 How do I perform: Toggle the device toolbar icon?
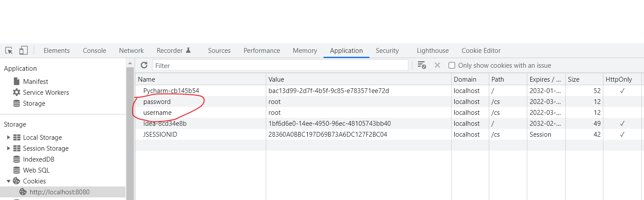point(24,51)
